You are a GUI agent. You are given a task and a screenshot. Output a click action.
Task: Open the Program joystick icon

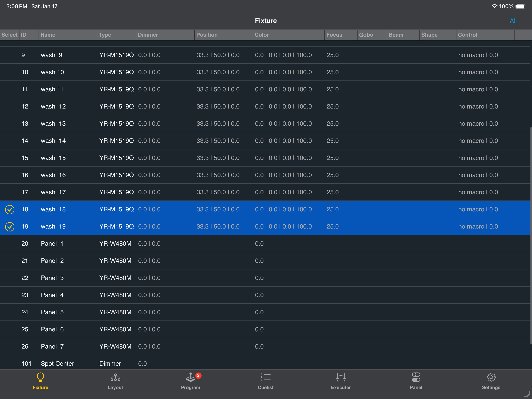coord(190,377)
